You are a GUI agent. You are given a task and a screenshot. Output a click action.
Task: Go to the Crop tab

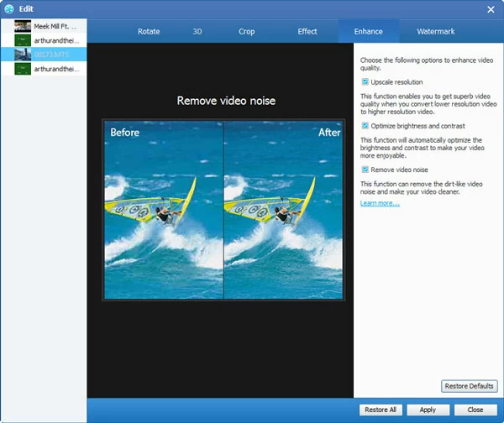[x=247, y=32]
